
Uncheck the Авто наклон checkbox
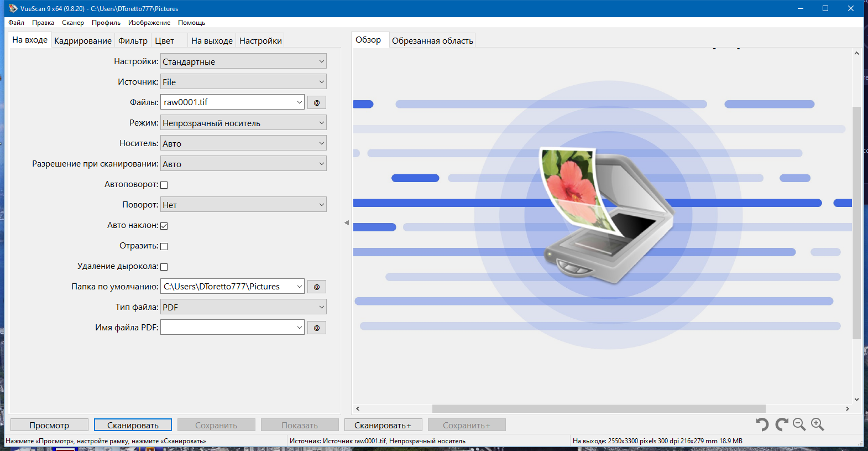[164, 226]
